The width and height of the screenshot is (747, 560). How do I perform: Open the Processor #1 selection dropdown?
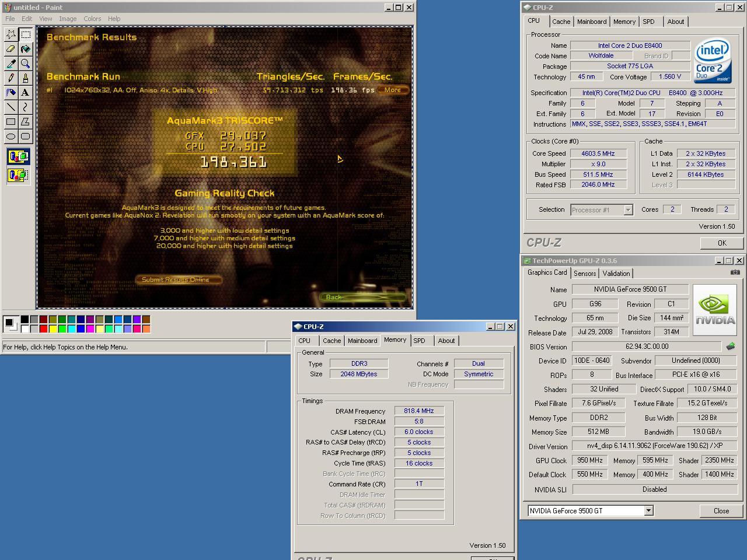pos(628,210)
